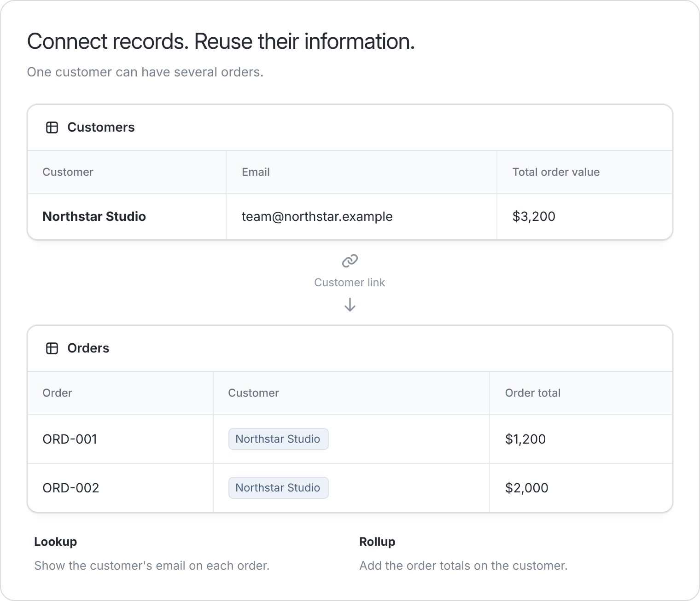Click the Customer link label
Screen dimensions: 700x601
click(350, 283)
